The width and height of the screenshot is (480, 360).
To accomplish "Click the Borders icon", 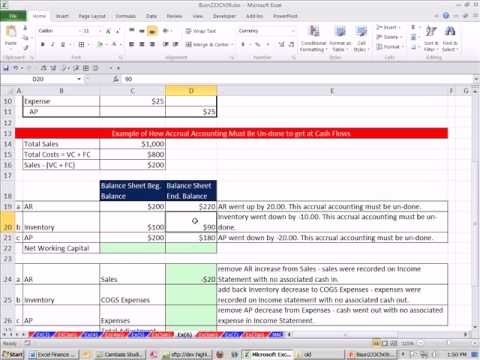I will 81,44.
